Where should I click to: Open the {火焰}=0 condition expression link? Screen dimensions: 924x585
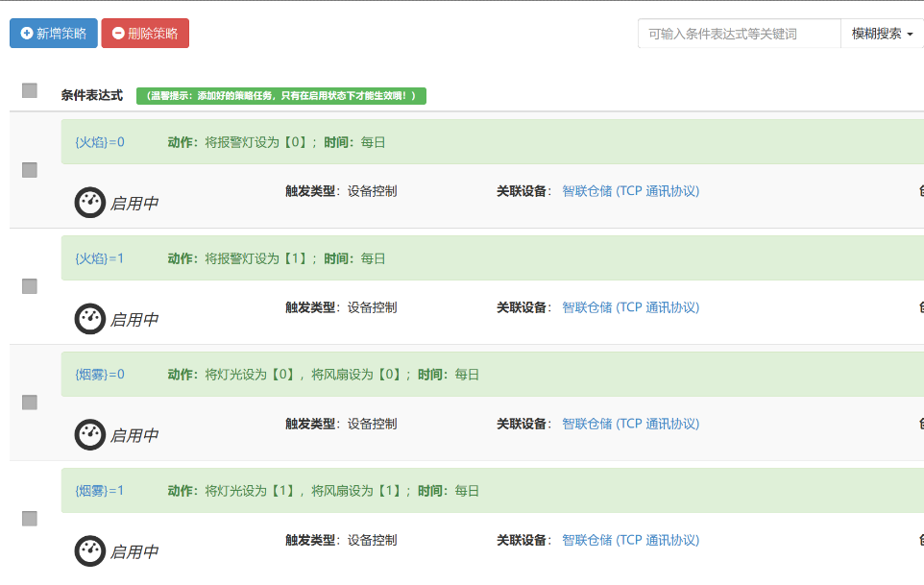[x=100, y=142]
